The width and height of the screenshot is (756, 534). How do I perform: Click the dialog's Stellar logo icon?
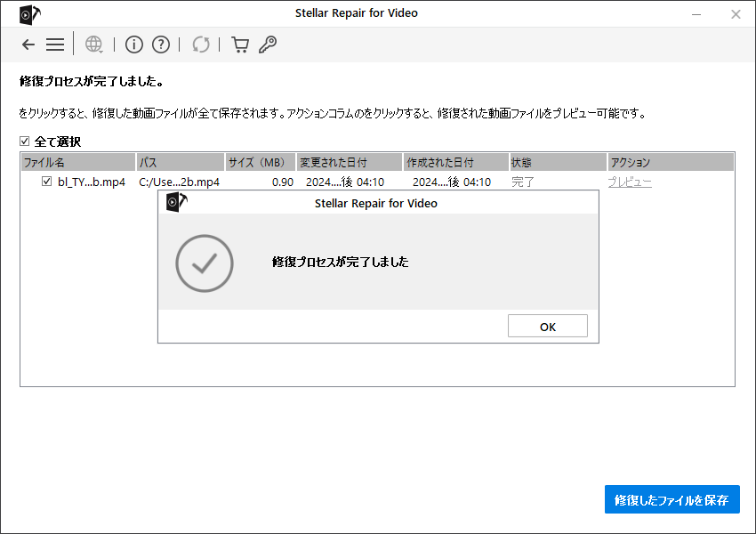point(176,202)
